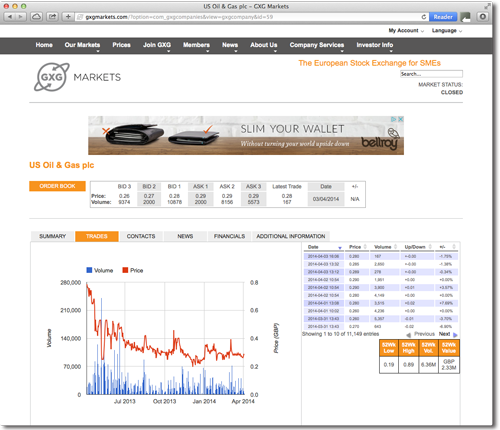500x430 pixels.
Task: Click the Safari forward arrow button
Action: (21, 17)
